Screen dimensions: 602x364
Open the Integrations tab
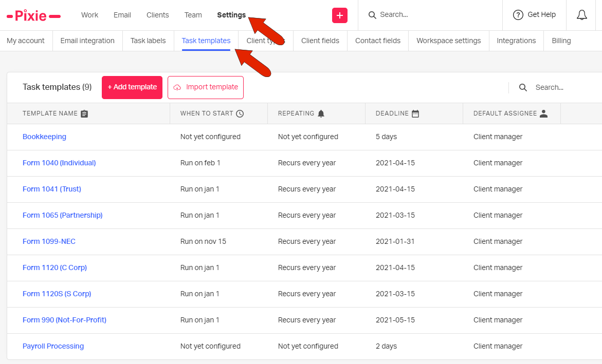[x=516, y=41]
